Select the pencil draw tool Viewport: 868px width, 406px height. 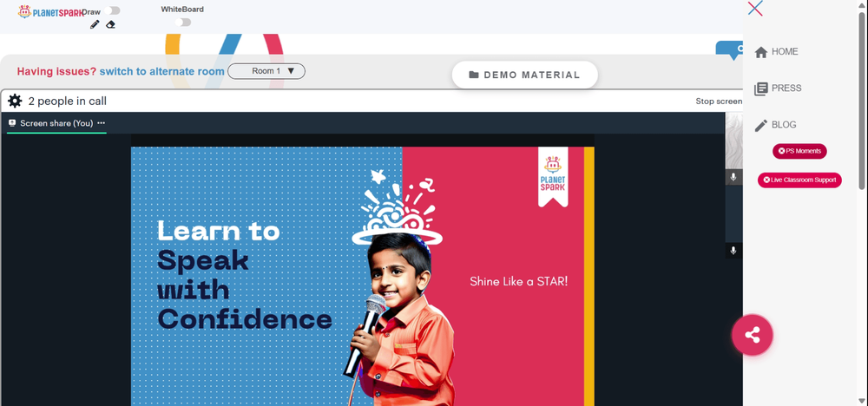(x=95, y=24)
